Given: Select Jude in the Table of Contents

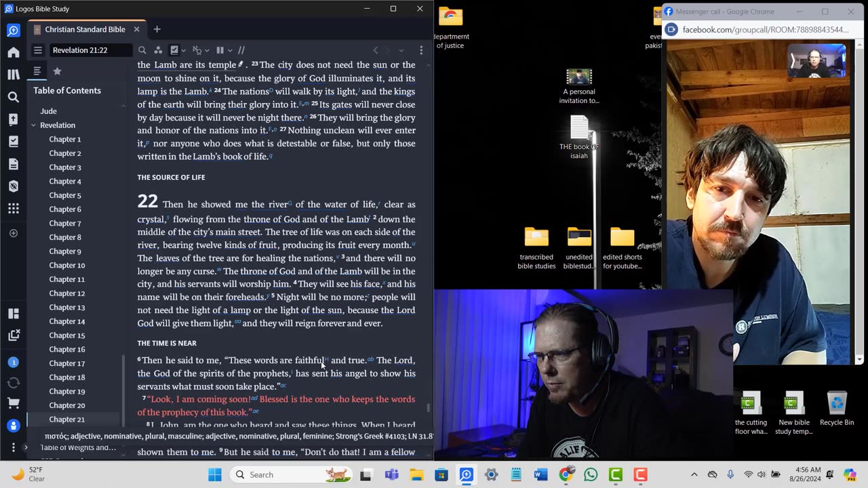Looking at the screenshot, I should click(x=48, y=111).
